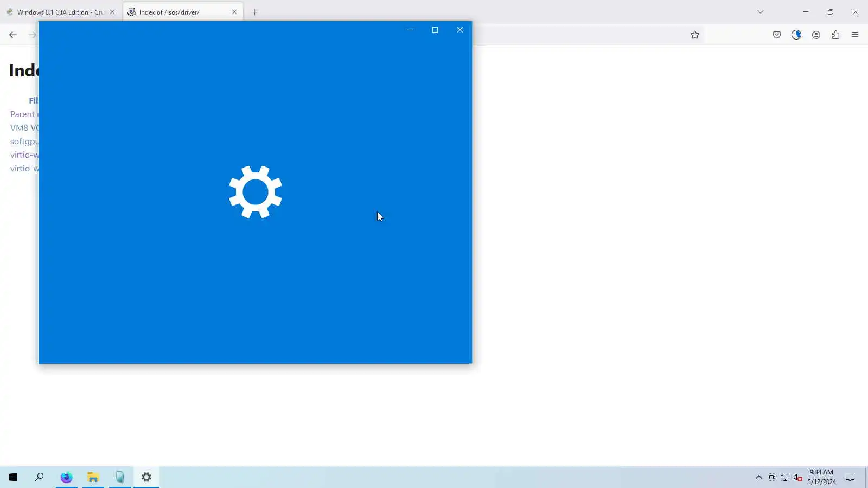Open taskbar search magnifier
The width and height of the screenshot is (868, 488).
pos(39,477)
